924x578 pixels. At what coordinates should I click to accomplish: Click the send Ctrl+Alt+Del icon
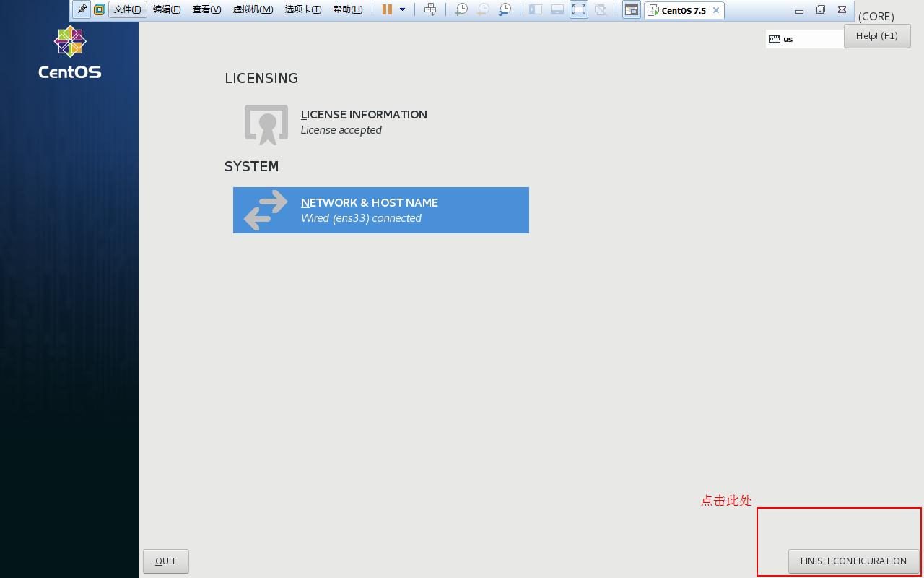(430, 9)
